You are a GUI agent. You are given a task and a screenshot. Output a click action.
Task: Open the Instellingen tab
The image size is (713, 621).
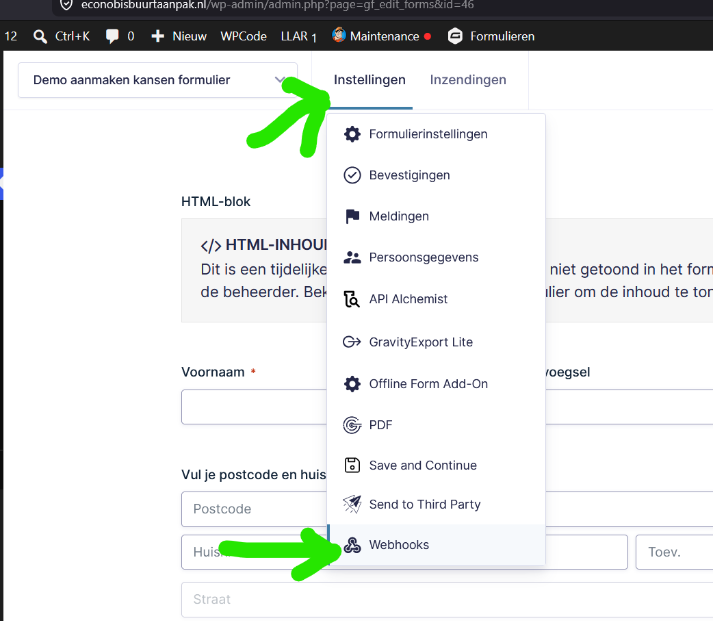[370, 80]
